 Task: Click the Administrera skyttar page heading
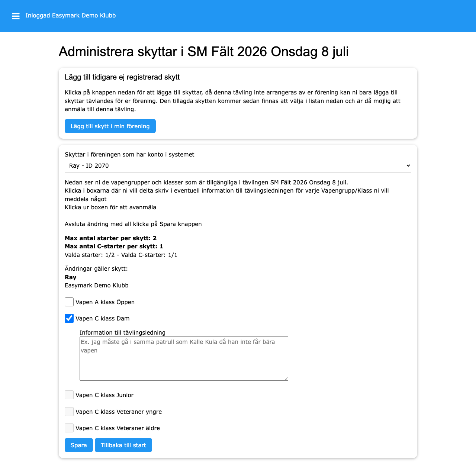coord(204,52)
